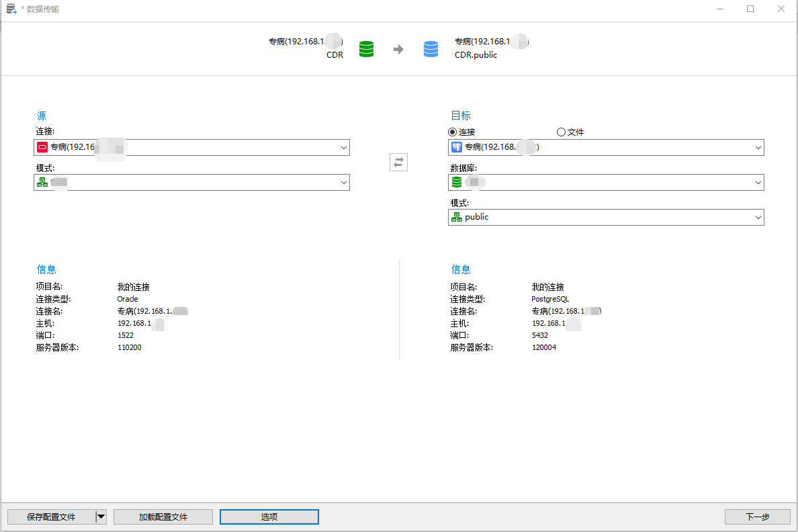This screenshot has width=798, height=532.
Task: Click the CDR.public label in header
Action: 476,55
